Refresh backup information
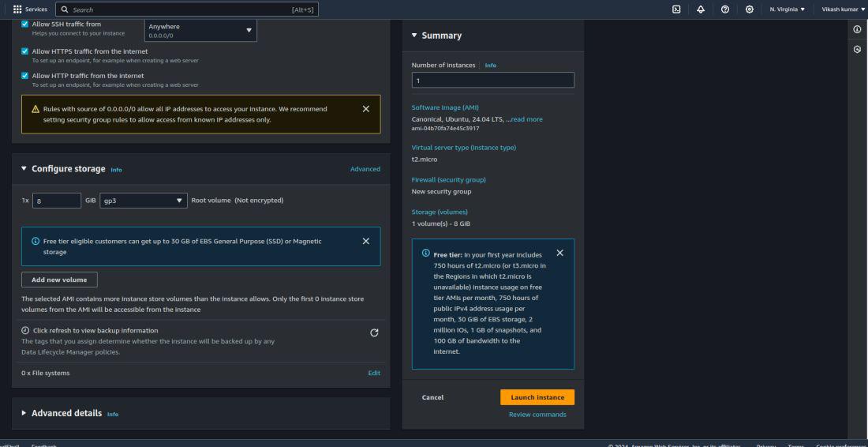Viewport: 868px width, 447px height. tap(374, 333)
